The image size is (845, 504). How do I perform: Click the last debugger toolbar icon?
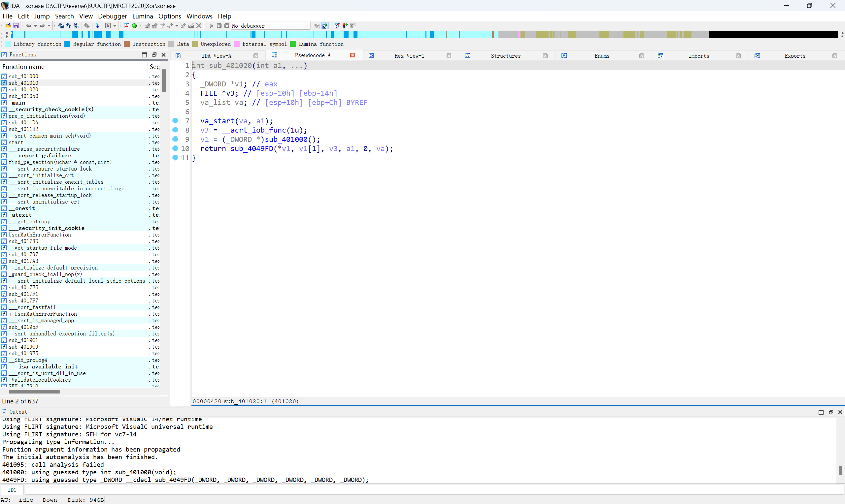353,26
